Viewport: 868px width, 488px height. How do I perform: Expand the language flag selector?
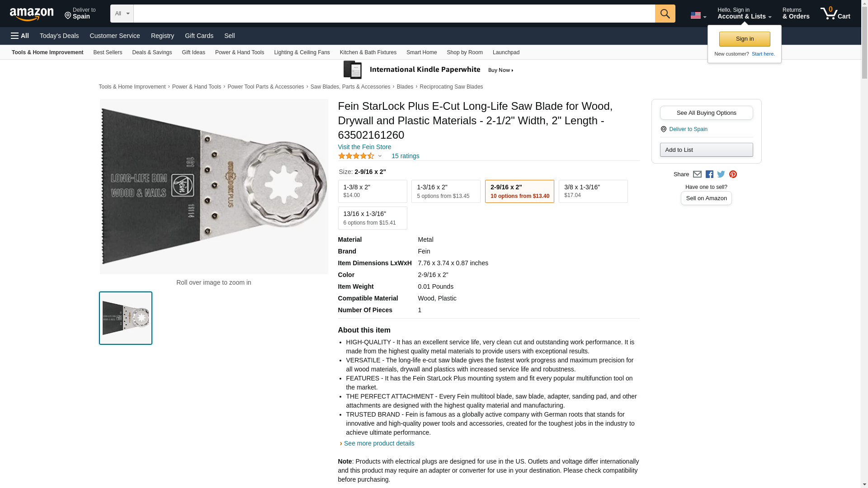pyautogui.click(x=698, y=15)
